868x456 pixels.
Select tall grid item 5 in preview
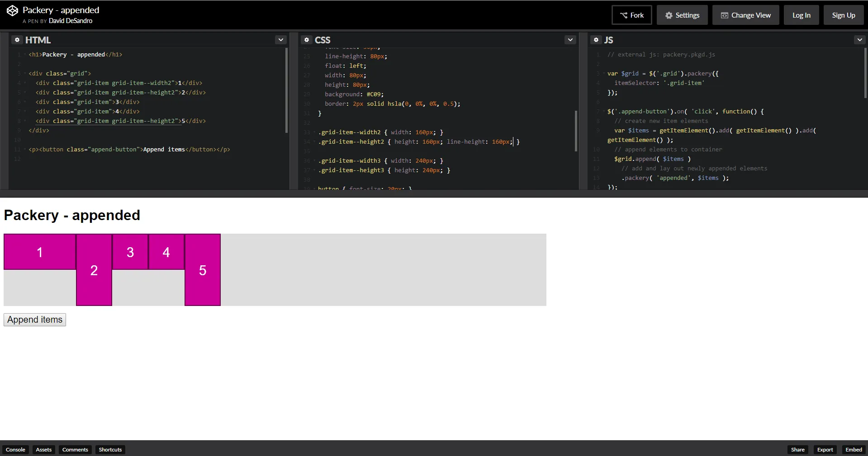203,270
